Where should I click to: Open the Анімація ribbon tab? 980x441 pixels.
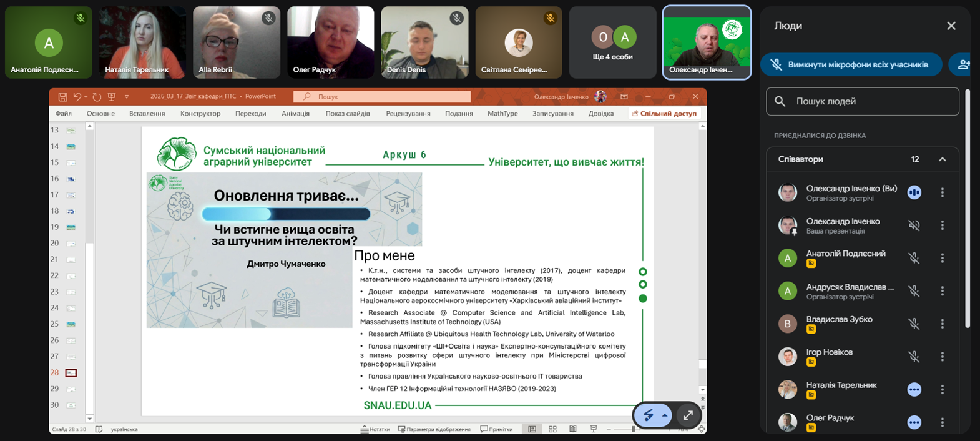click(x=295, y=114)
